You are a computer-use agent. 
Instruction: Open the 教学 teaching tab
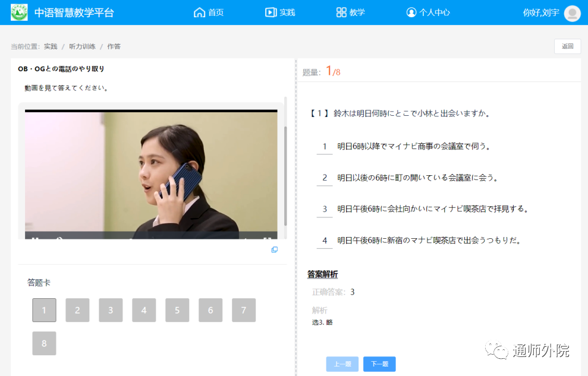[350, 12]
